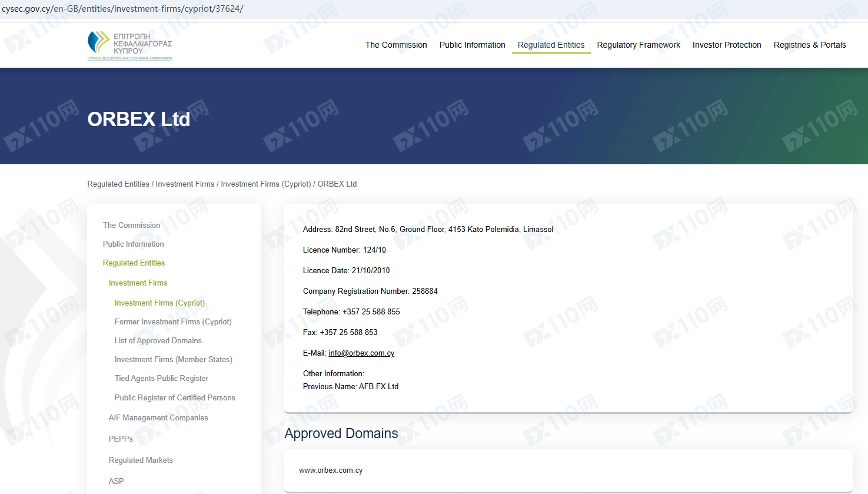Open Investor Protection top menu
The height and width of the screenshot is (494, 868).
click(x=727, y=45)
